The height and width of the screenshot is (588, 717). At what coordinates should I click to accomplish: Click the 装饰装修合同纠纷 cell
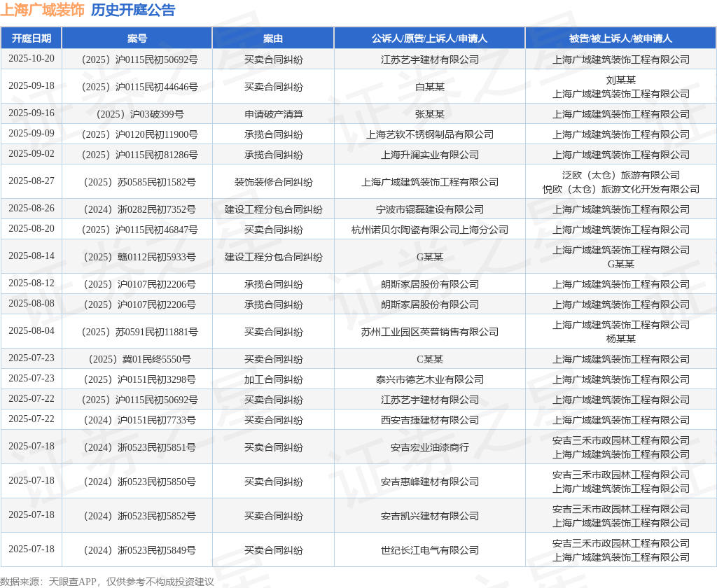(x=273, y=182)
